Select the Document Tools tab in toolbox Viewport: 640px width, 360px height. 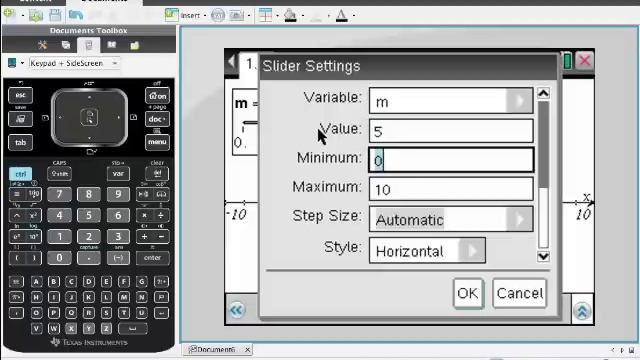42,45
